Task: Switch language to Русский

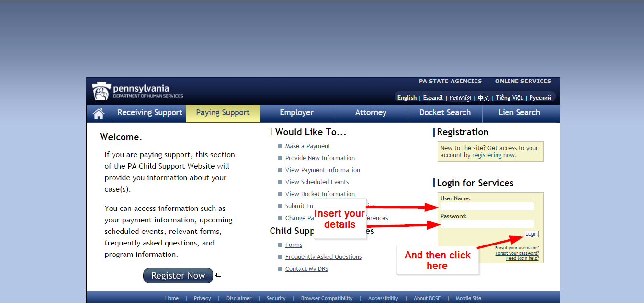Action: (x=540, y=98)
